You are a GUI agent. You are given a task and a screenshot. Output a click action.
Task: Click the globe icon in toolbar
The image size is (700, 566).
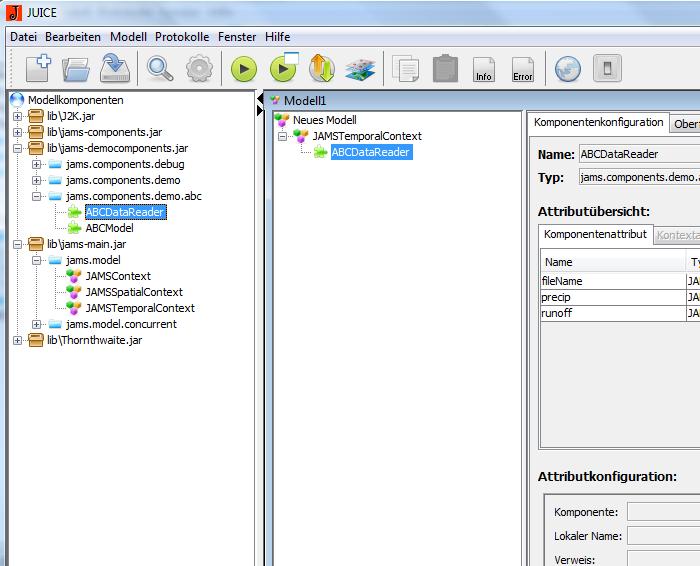pyautogui.click(x=568, y=68)
